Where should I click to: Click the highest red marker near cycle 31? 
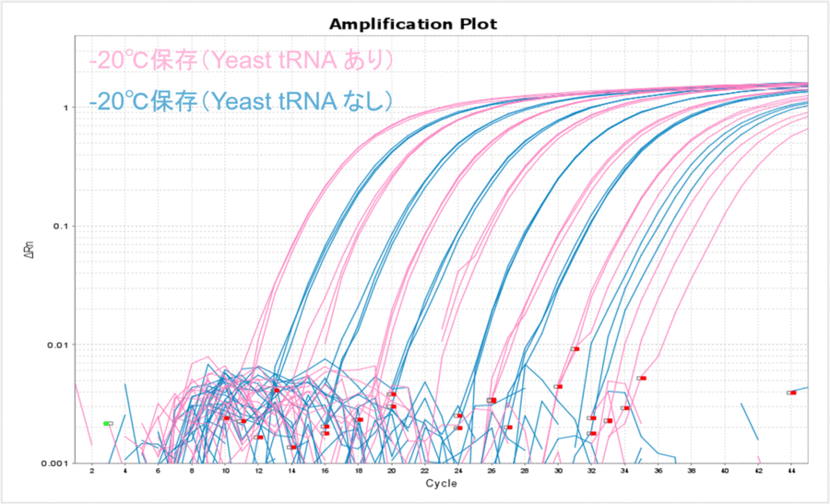click(575, 349)
